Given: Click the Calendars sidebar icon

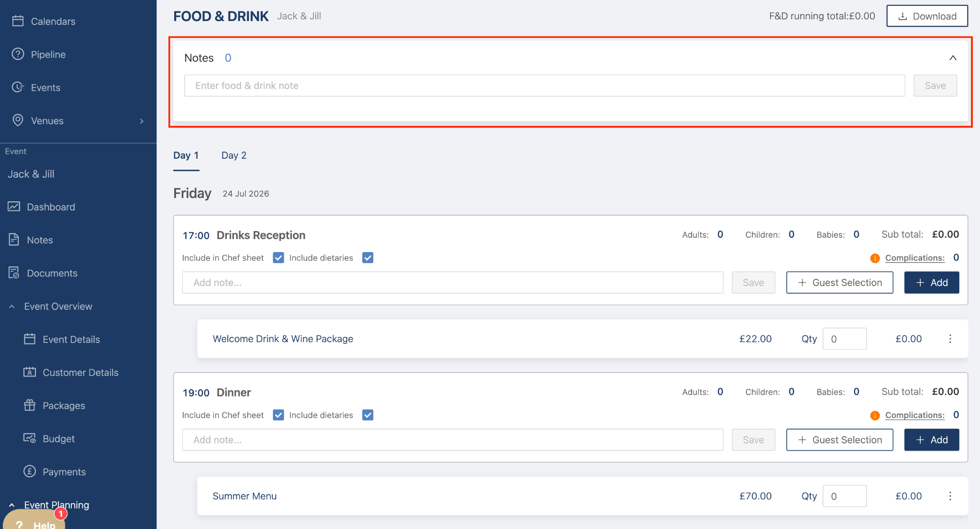Looking at the screenshot, I should (x=18, y=21).
